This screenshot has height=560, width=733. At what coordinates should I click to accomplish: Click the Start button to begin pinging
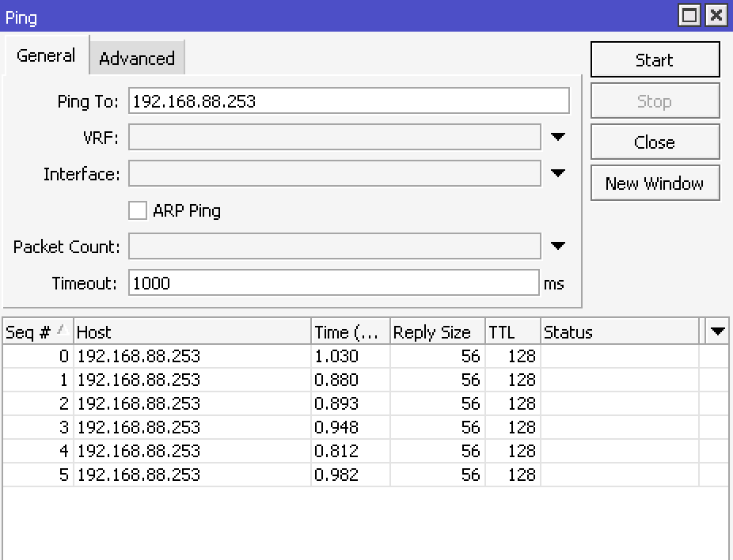pos(655,59)
